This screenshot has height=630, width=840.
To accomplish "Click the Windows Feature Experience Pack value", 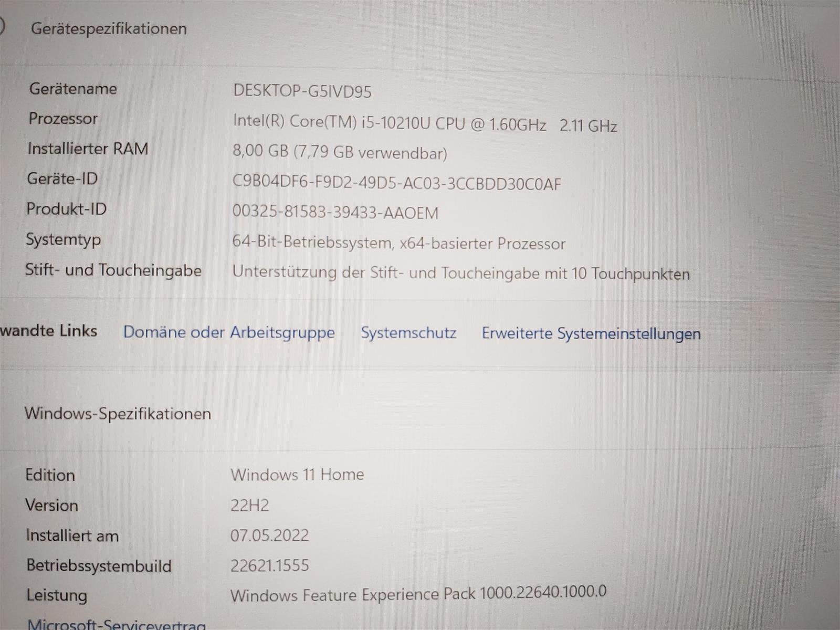I will [x=418, y=594].
